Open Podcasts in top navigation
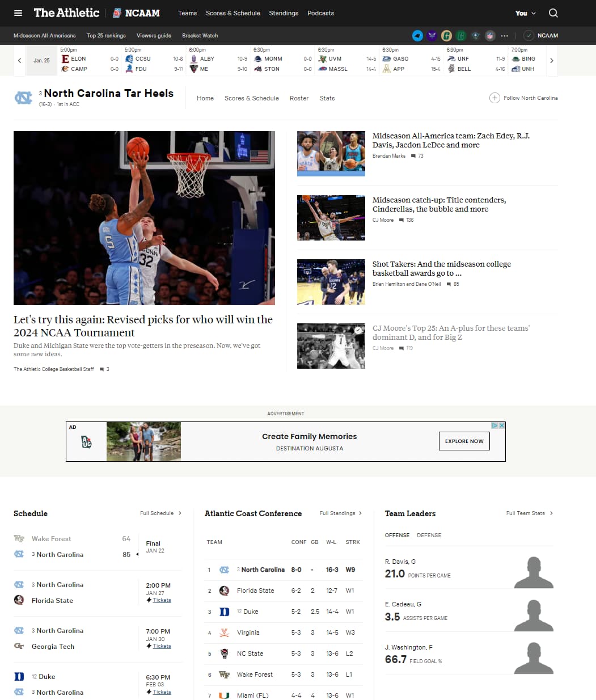Screen dimensions: 596x700 point(321,13)
